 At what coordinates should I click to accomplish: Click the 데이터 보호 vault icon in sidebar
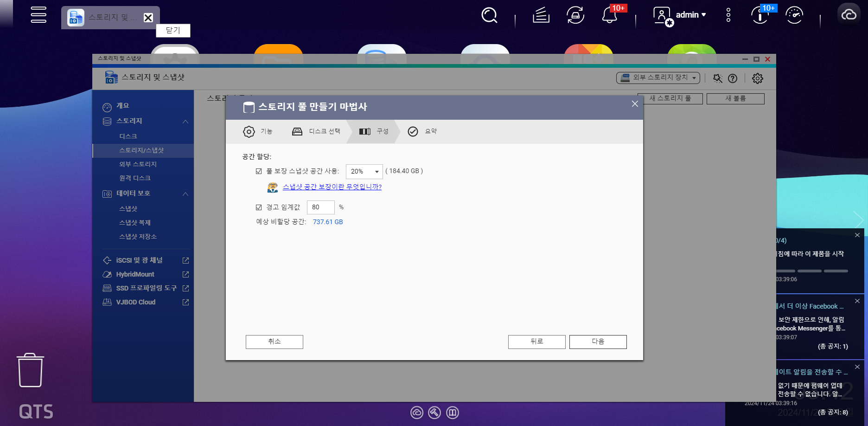(107, 194)
